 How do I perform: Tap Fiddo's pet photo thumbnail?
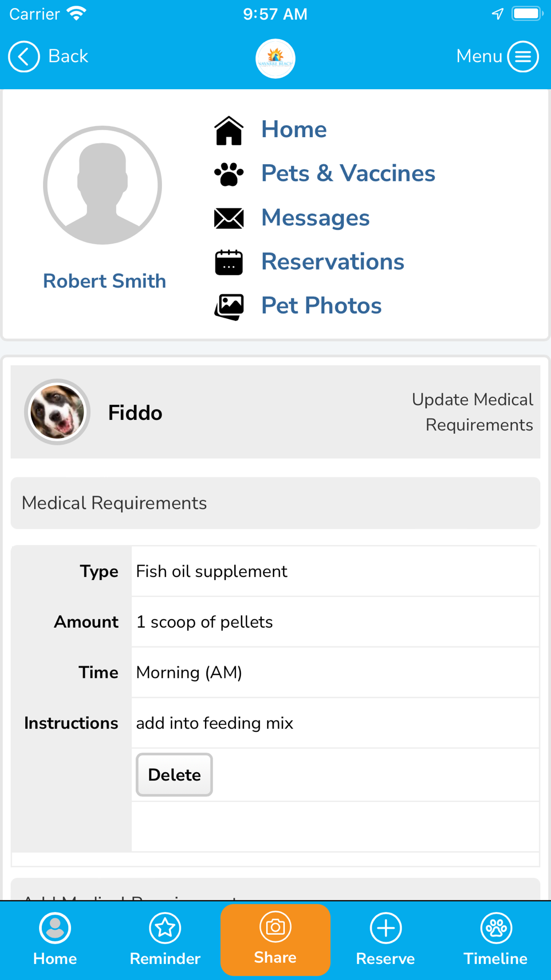click(57, 412)
